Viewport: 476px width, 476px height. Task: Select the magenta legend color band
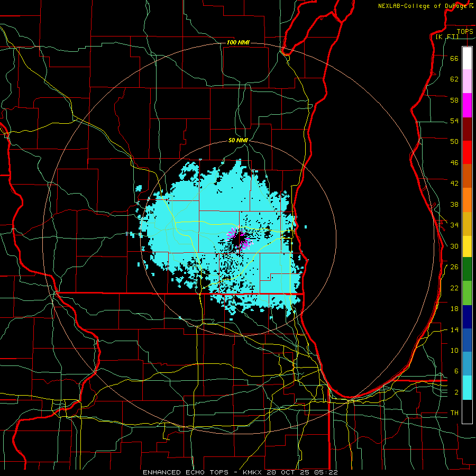tap(467, 105)
